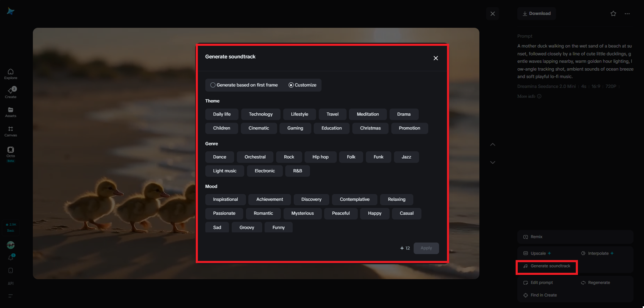Choose the Jazz genre
644x308 pixels.
coord(406,157)
